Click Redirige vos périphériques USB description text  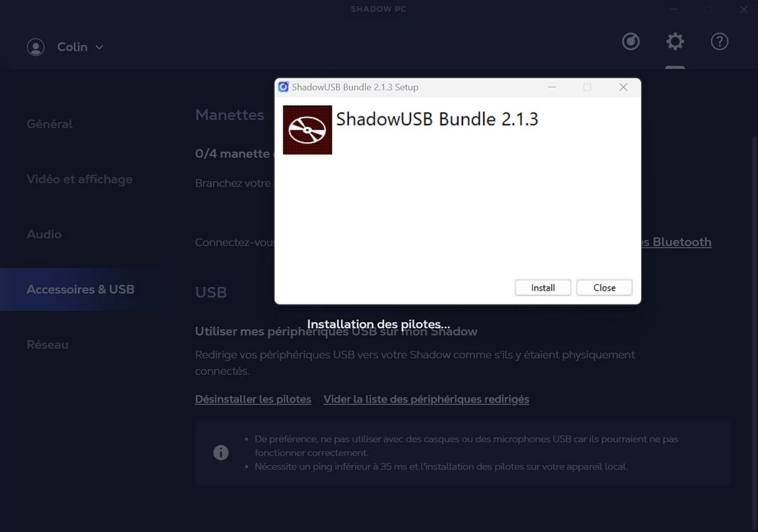[415, 363]
